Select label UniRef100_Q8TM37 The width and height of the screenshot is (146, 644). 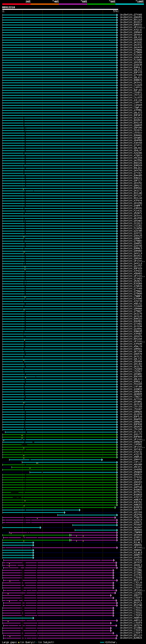[131, 562]
